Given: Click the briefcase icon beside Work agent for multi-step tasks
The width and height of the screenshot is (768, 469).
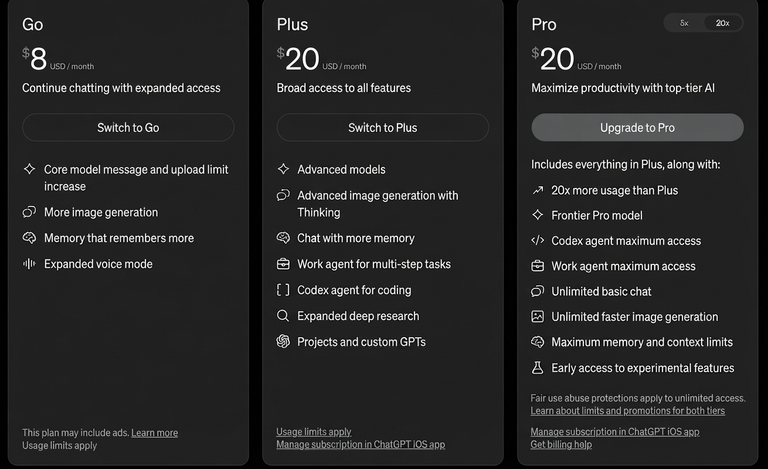Looking at the screenshot, I should tap(283, 264).
